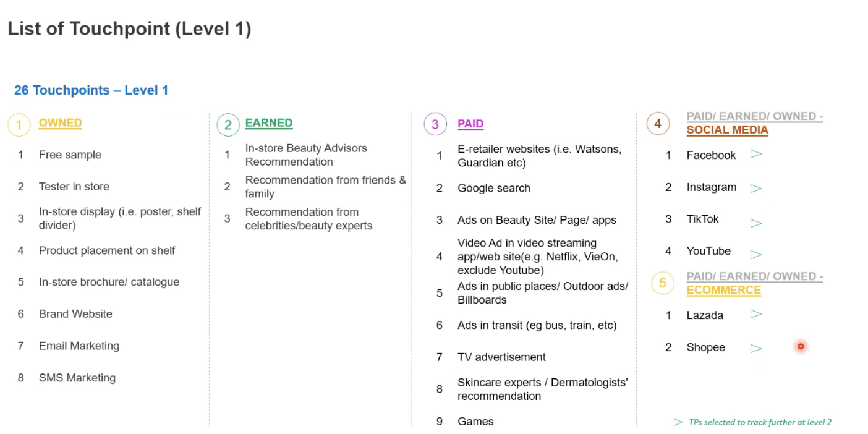Click the yellow circled number 5 badge
Image resolution: width=868 pixels, height=434 pixels.
[662, 283]
